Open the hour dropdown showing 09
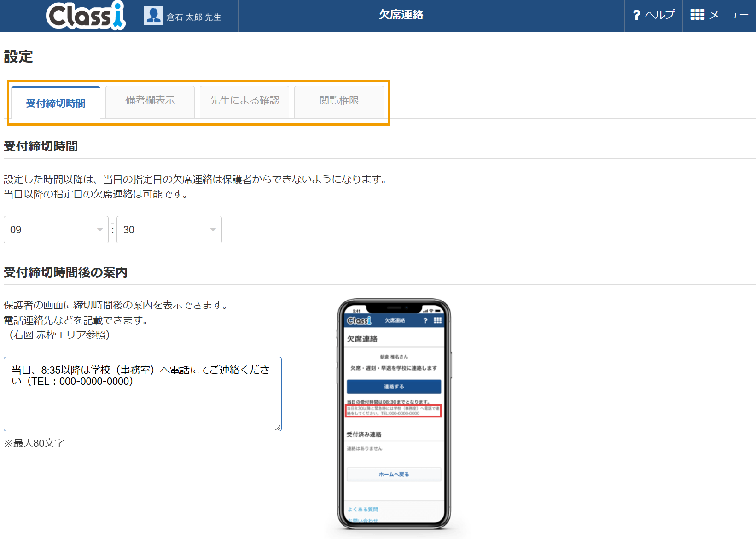 [56, 230]
